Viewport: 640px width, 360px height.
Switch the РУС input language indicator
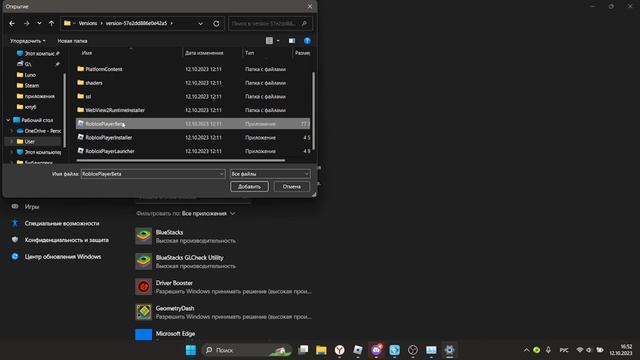click(x=564, y=350)
